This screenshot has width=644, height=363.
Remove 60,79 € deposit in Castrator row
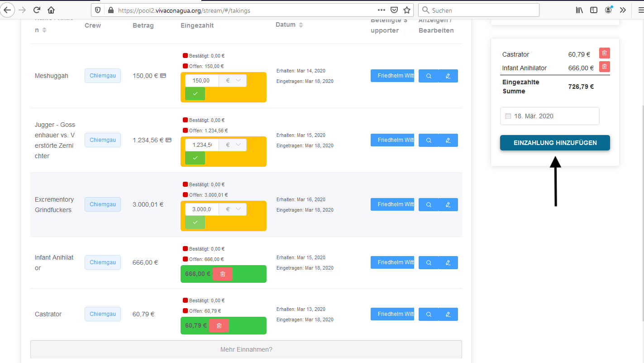click(x=219, y=326)
